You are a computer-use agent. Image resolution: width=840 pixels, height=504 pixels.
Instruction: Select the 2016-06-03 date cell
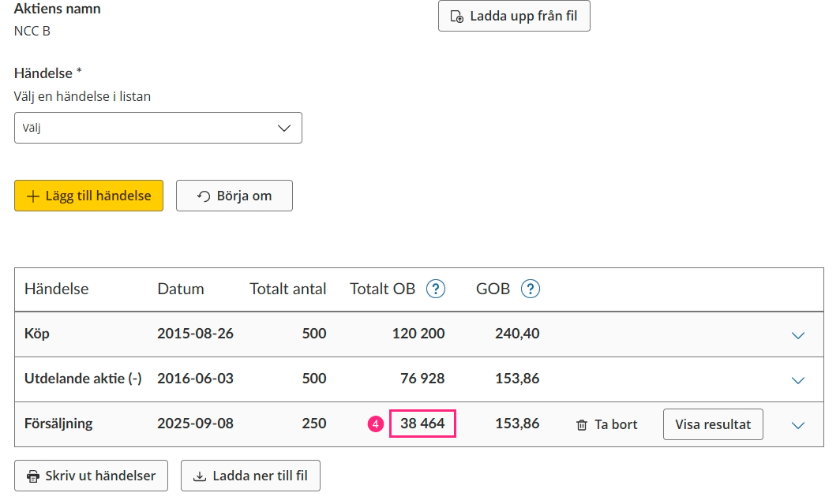195,379
